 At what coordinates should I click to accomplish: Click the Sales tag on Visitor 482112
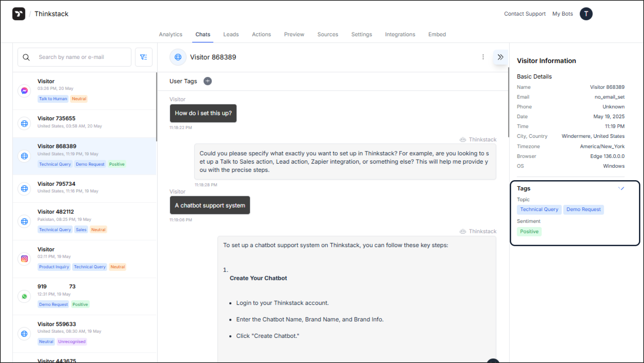(x=81, y=230)
